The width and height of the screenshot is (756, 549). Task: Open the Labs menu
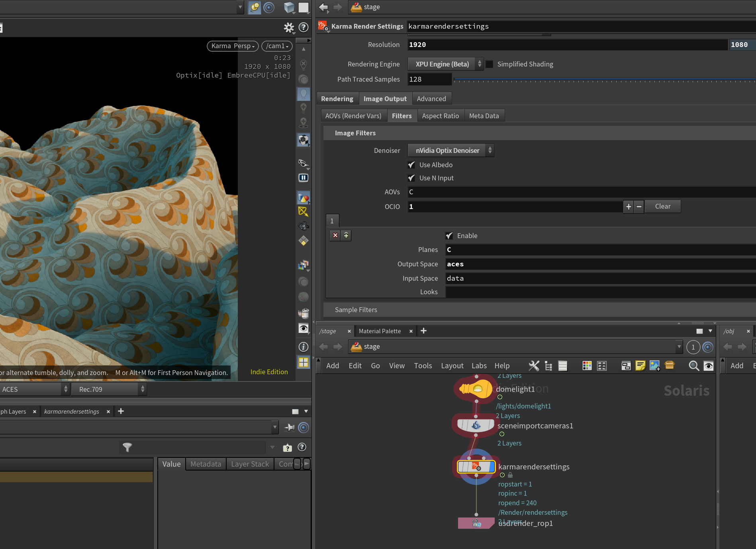[479, 365]
